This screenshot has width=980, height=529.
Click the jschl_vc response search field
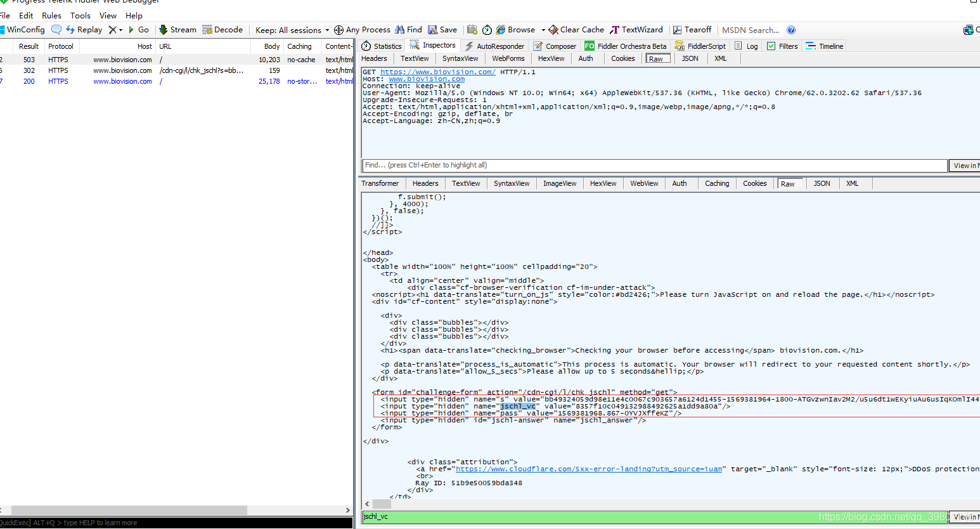click(654, 517)
